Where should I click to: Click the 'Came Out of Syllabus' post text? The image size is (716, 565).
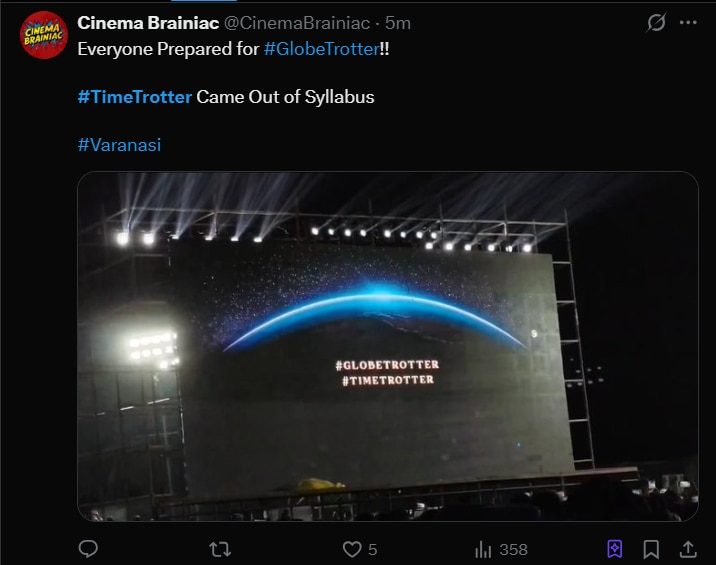pos(285,97)
